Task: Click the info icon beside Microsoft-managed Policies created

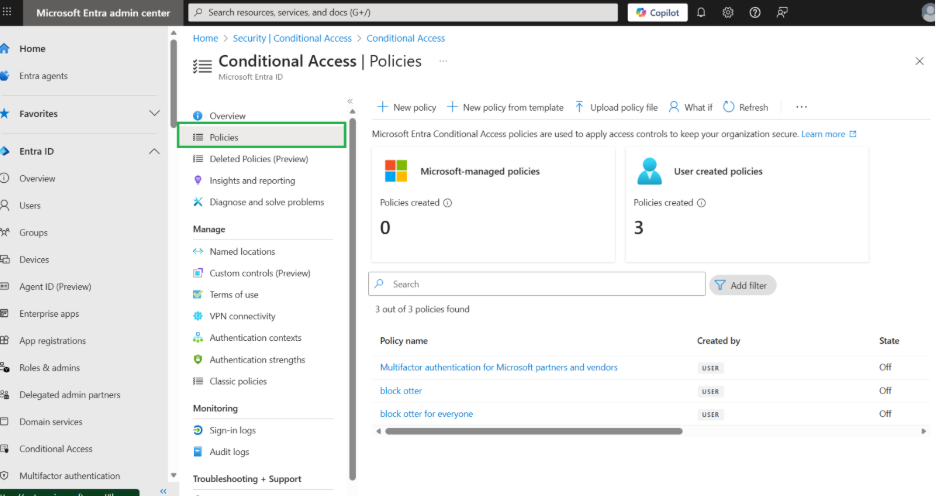Action: [x=447, y=203]
